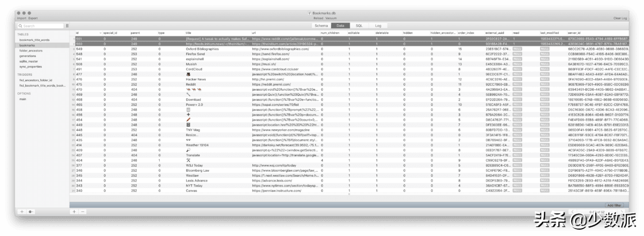Click the Hacker News title cell
Screen dimensions: 644x236
196,79
